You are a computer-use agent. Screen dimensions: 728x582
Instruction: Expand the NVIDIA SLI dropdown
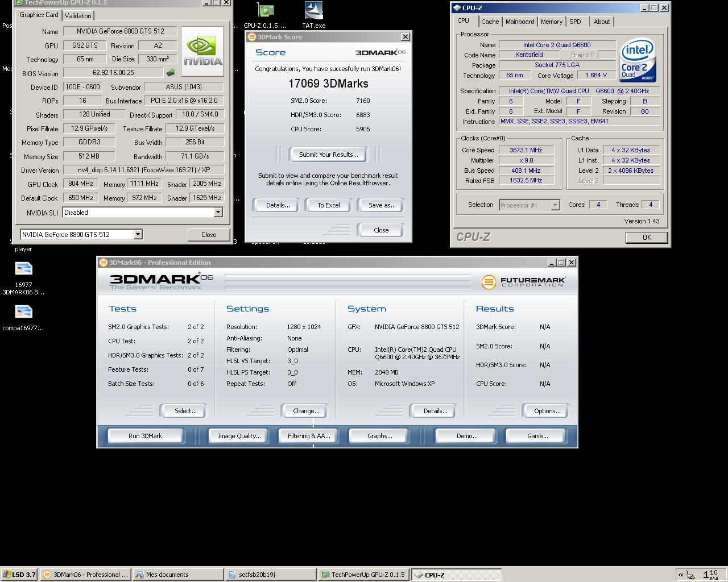click(218, 213)
